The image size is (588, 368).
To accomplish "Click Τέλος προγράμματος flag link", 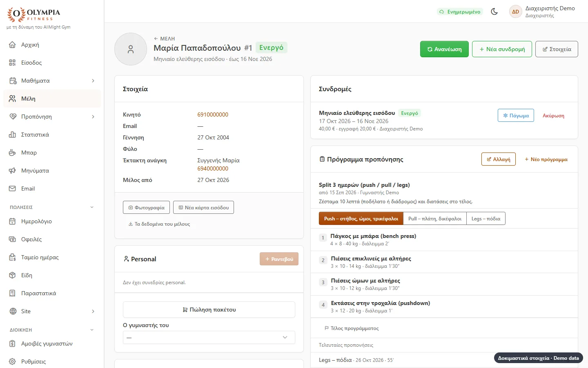I will (351, 328).
